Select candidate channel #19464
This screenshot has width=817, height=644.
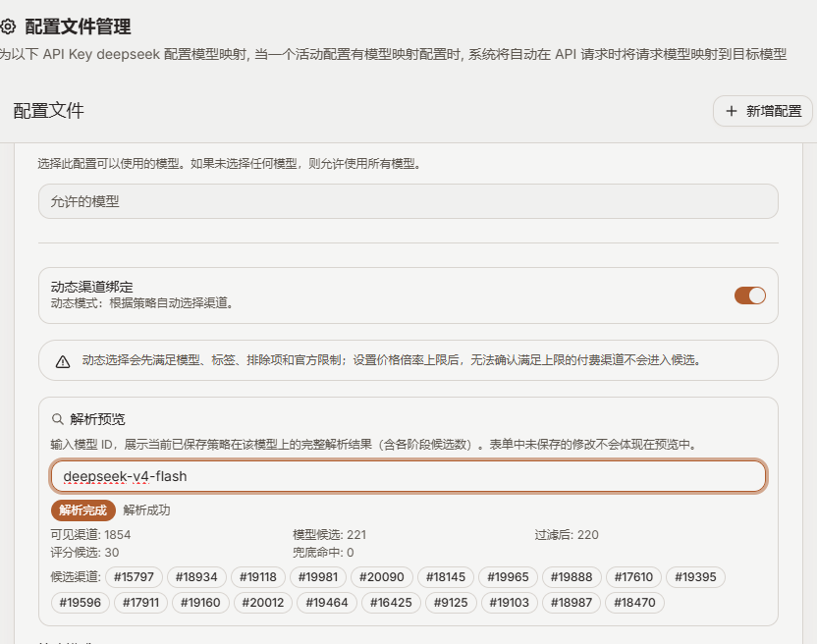[x=327, y=603]
